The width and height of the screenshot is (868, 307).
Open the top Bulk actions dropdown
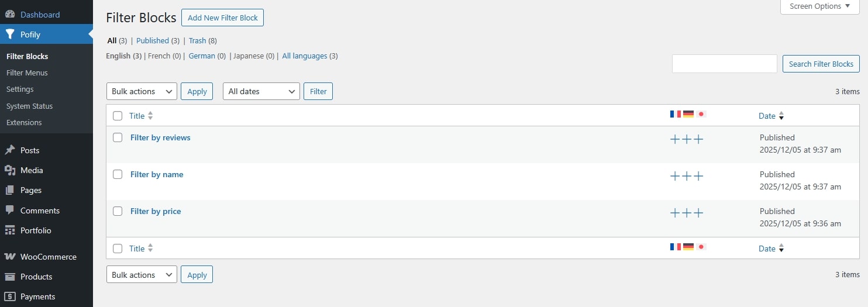[x=142, y=91]
